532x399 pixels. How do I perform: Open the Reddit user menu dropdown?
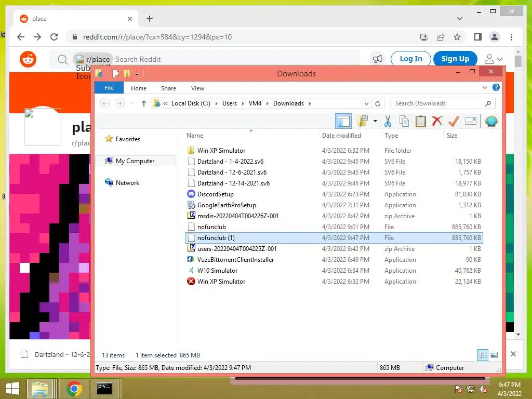pos(494,59)
